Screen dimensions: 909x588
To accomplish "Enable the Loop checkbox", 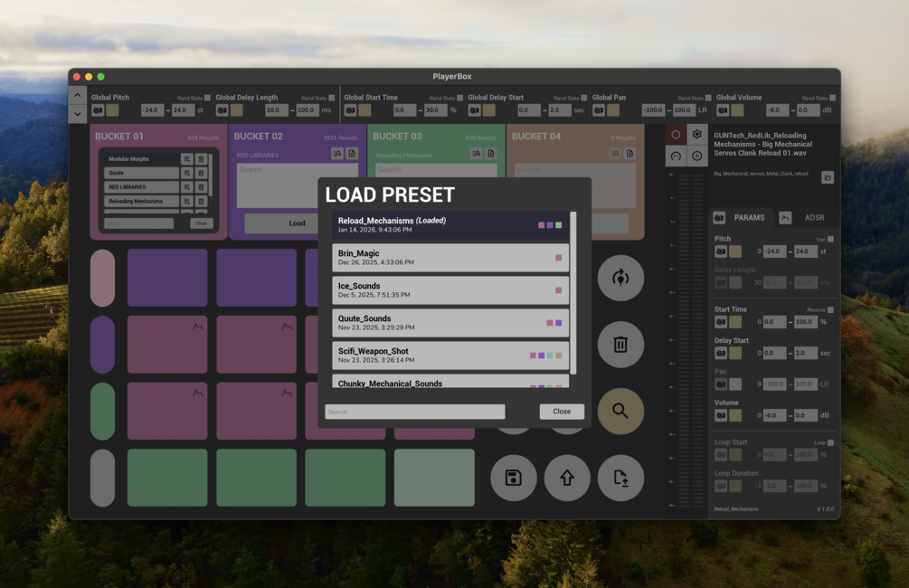I will coord(830,442).
